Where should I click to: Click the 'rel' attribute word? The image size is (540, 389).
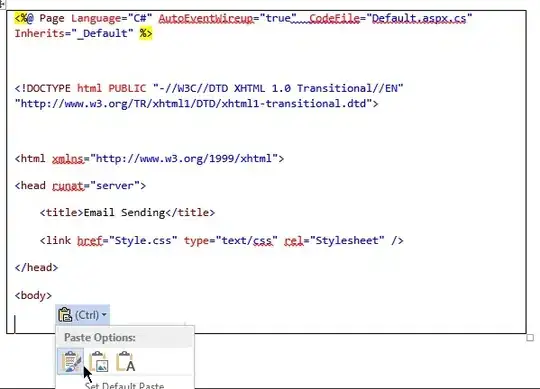point(294,240)
